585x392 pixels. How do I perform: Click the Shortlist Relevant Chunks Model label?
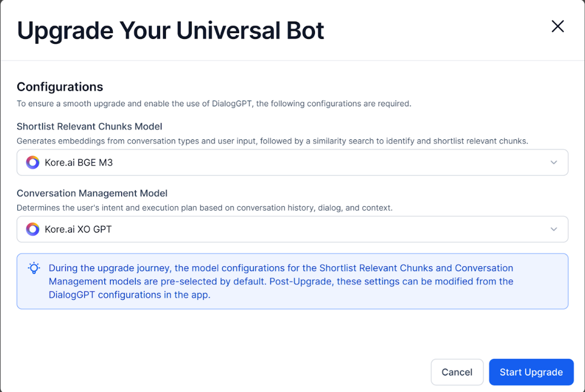click(x=90, y=127)
